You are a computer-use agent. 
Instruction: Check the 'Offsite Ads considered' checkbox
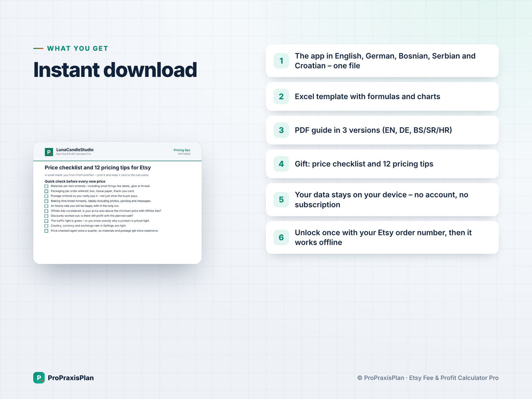pyautogui.click(x=46, y=211)
